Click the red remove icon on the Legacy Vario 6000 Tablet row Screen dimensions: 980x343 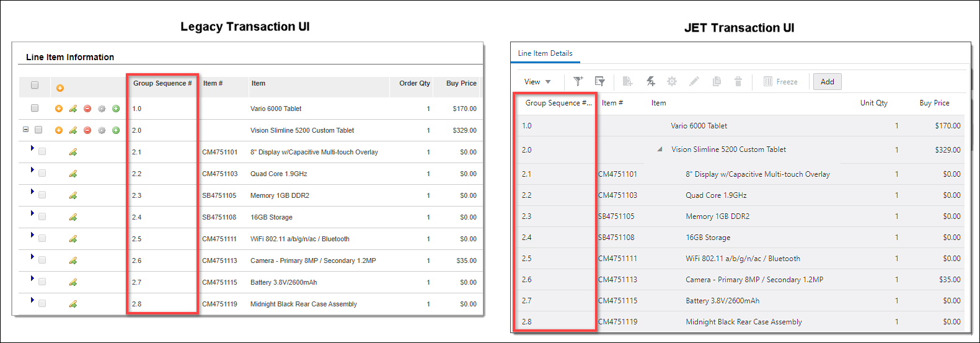pos(87,109)
